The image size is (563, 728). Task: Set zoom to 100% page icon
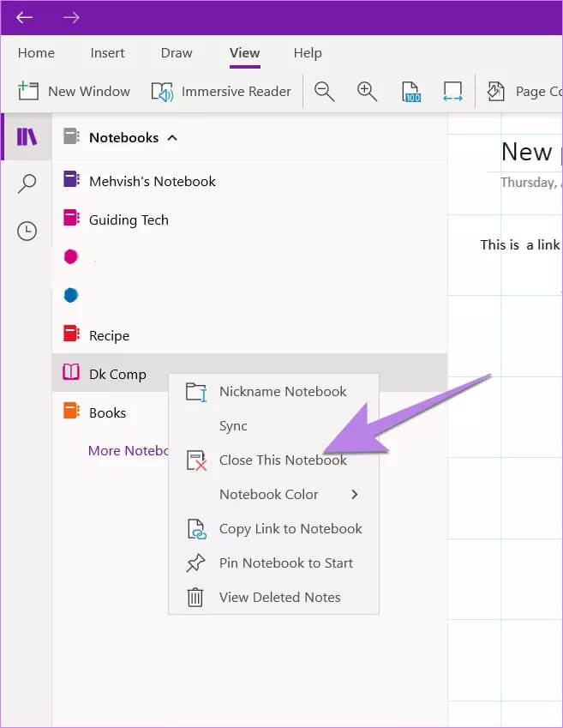[411, 91]
